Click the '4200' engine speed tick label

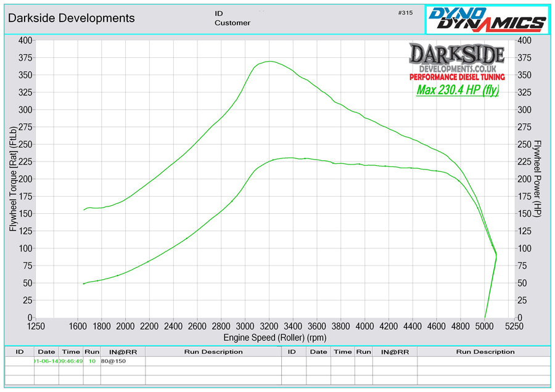(x=388, y=326)
